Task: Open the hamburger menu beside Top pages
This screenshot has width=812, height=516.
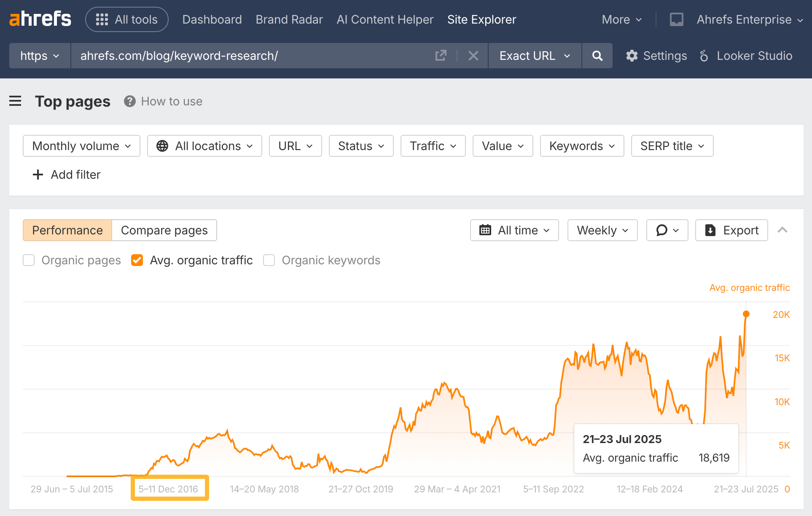Action: [x=15, y=101]
